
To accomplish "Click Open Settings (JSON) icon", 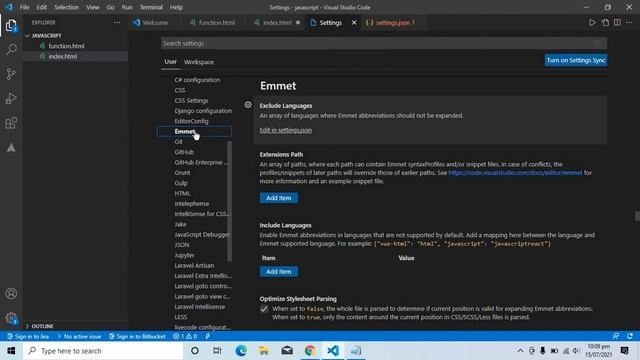I will (605, 22).
